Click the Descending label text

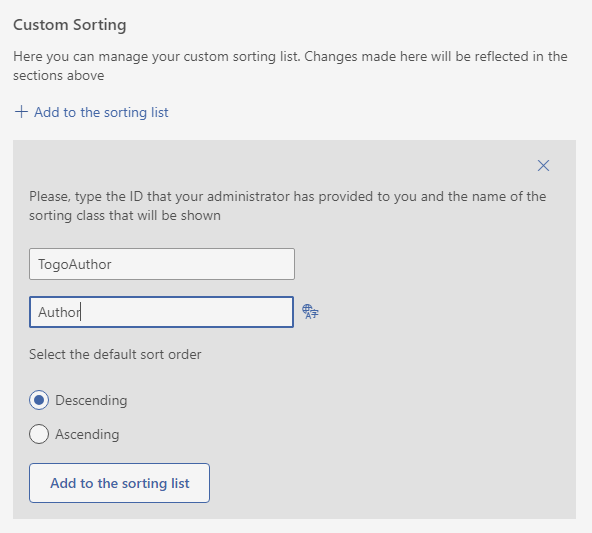(91, 400)
